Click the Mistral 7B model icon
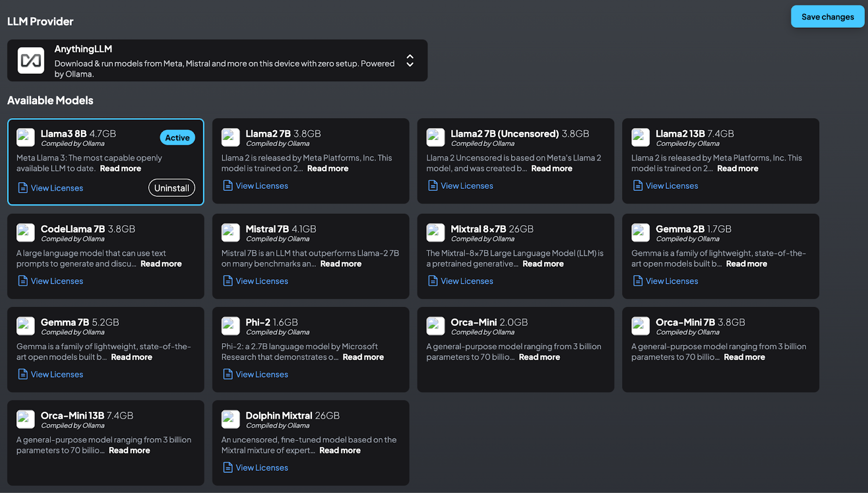 click(x=231, y=233)
